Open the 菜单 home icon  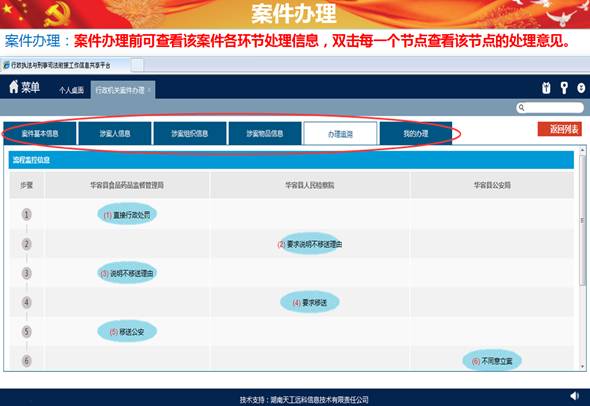tap(14, 87)
